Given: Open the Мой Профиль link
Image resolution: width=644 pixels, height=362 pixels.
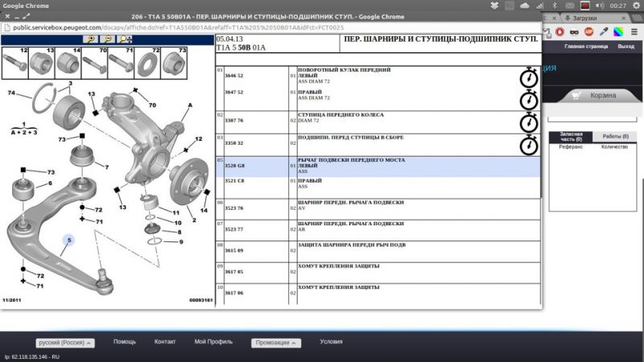Looking at the screenshot, I should tap(213, 341).
